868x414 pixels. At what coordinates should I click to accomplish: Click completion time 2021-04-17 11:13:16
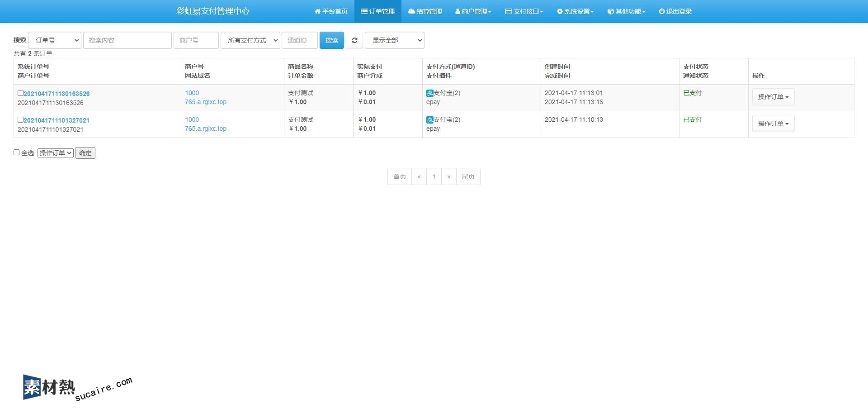[574, 102]
